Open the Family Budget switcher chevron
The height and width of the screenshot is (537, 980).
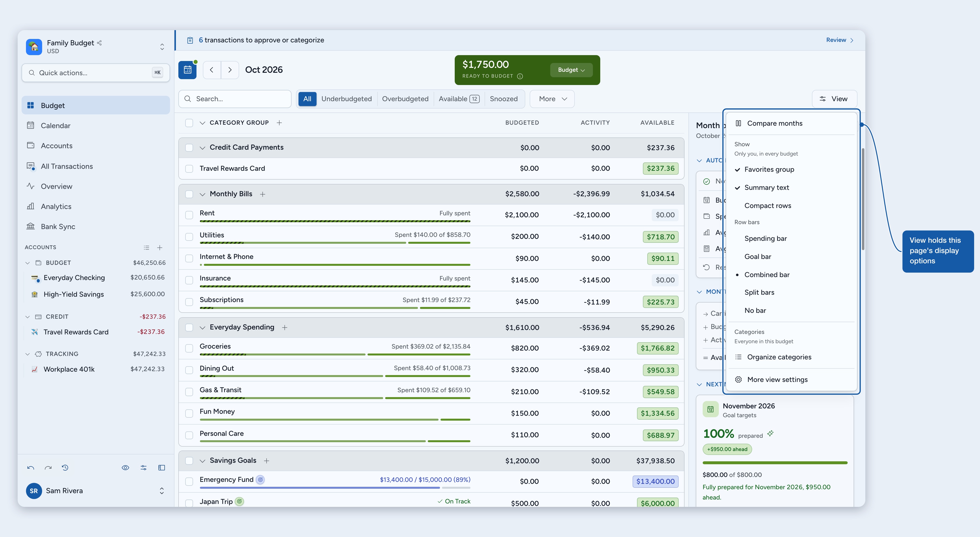tap(162, 47)
